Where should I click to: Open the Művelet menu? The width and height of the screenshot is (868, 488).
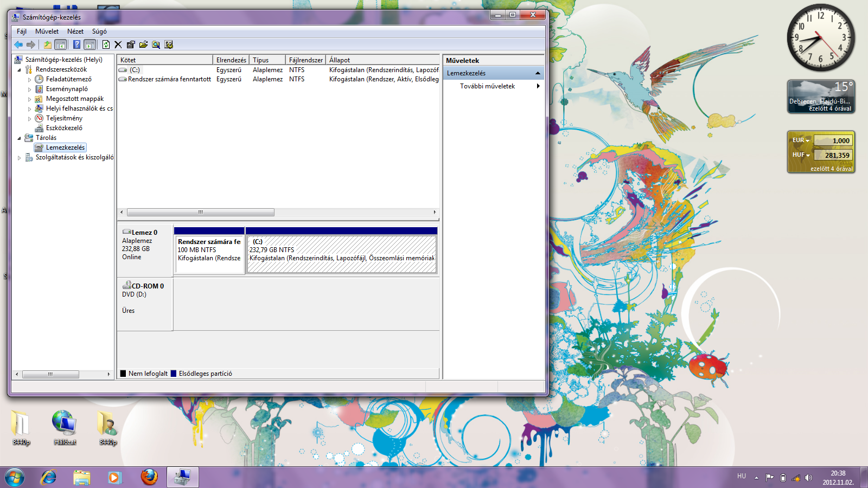point(47,31)
